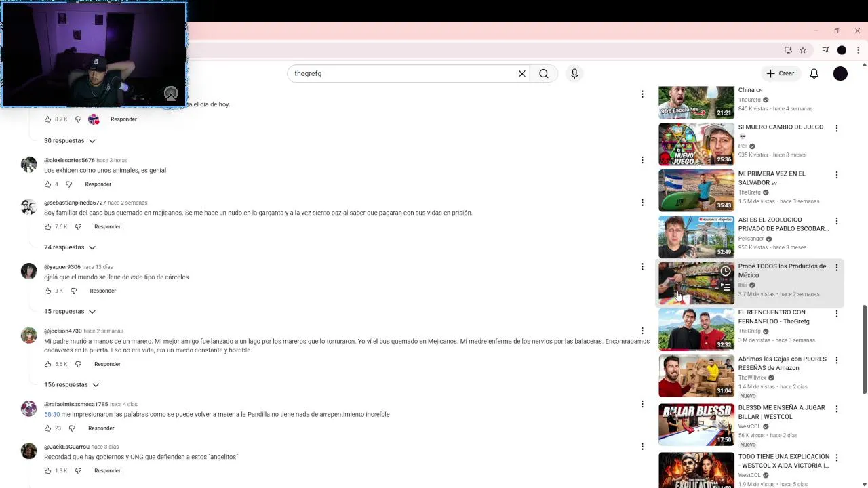Add Probé TODOS los Productos to queue
Viewport: 868px width, 488px height.
726,287
